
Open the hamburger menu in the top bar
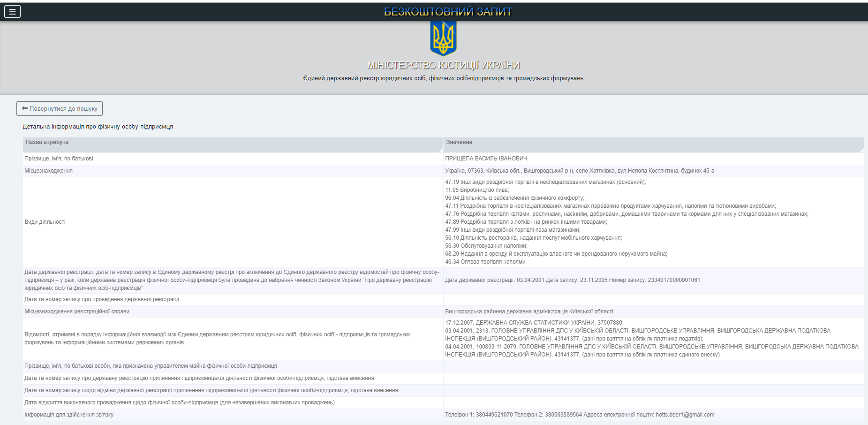[x=12, y=12]
